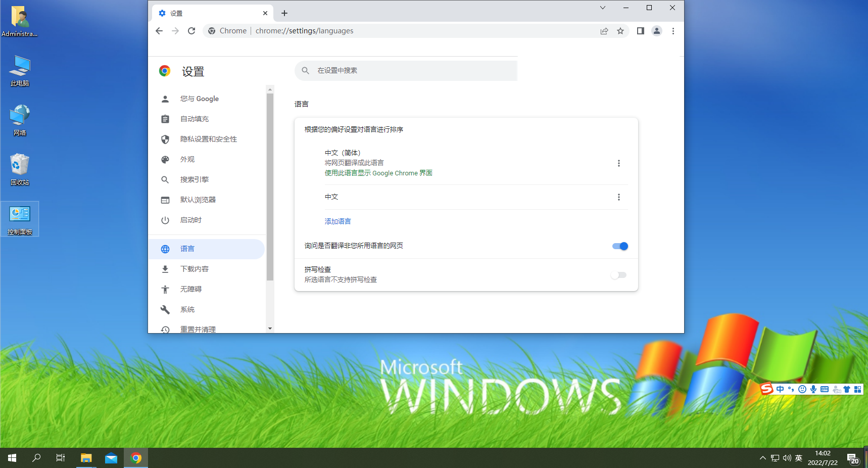This screenshot has height=468, width=868.
Task: Open File Explorer from the taskbar
Action: point(86,458)
